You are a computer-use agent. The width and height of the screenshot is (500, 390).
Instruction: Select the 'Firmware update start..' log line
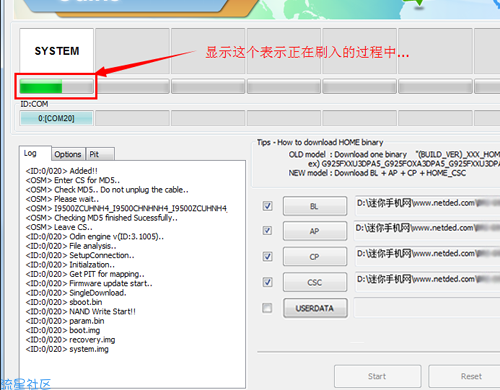point(89,284)
